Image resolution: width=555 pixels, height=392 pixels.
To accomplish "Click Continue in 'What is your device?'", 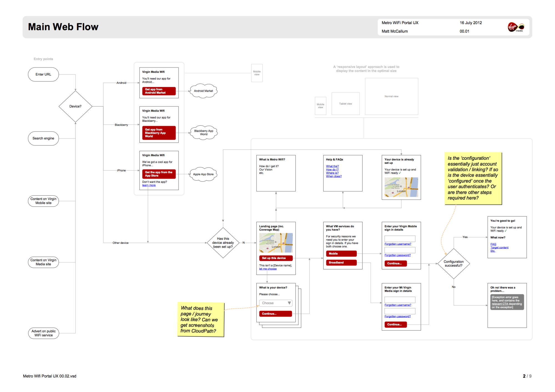I will [275, 314].
